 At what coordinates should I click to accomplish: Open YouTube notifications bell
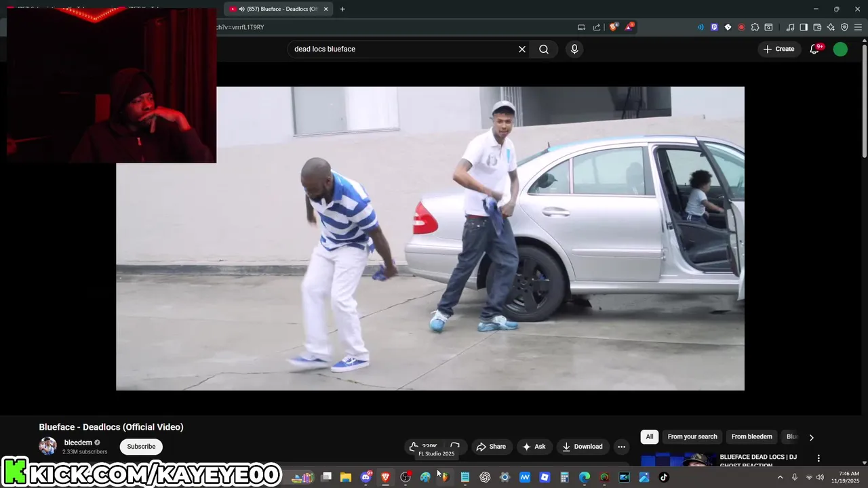point(816,49)
